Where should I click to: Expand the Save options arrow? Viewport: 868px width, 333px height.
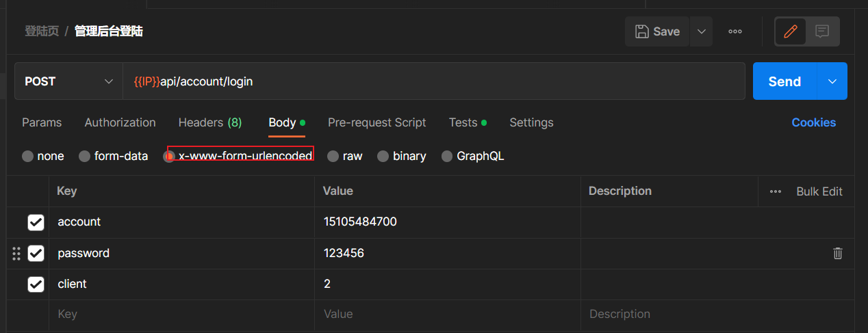click(701, 31)
